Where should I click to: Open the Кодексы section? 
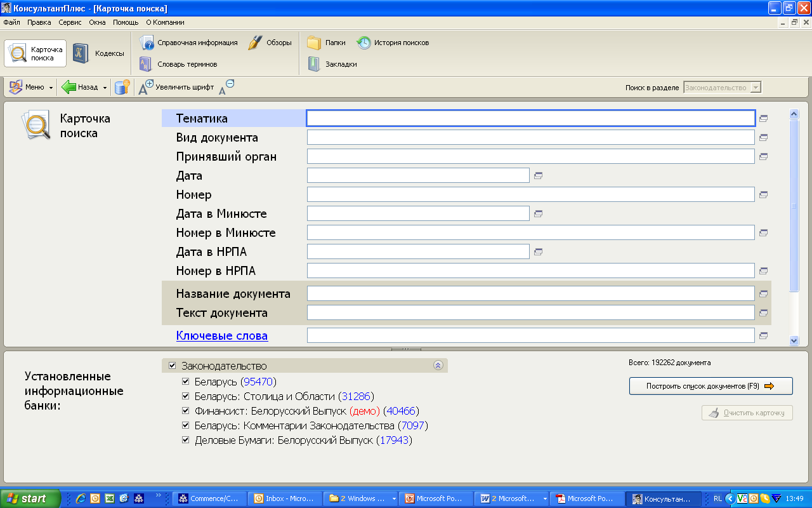click(x=98, y=53)
